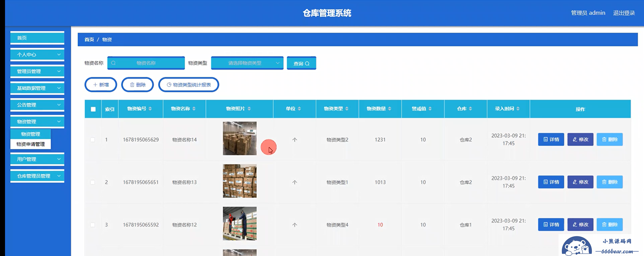
Task: Click 操作 column header
Action: coord(580,109)
